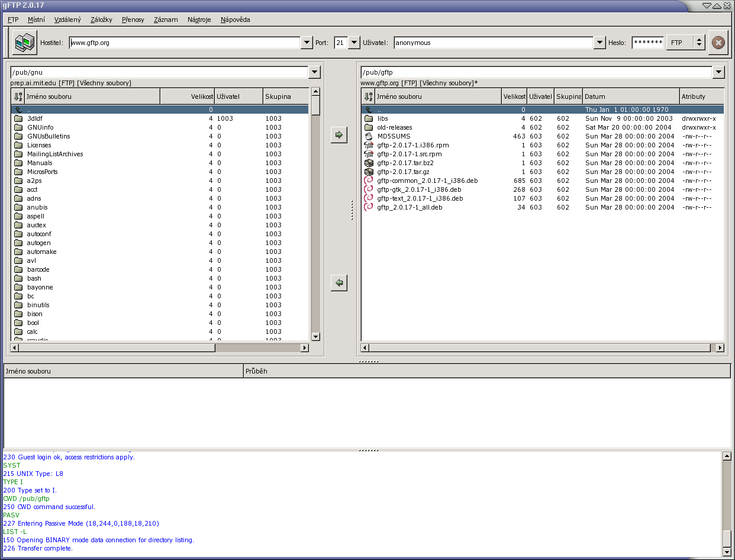Screen dimensions: 735x560
Task: Select the GNUsBulletins directory row
Action: click(160, 136)
